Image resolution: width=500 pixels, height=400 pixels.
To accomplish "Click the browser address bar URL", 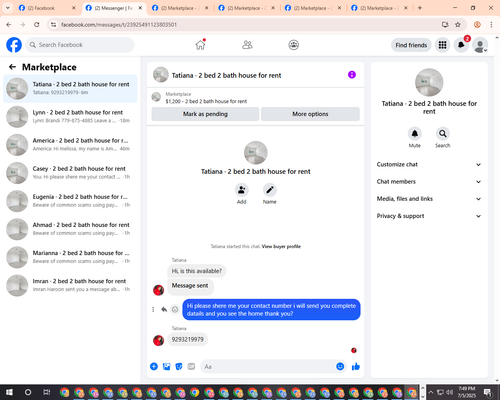I will [119, 24].
